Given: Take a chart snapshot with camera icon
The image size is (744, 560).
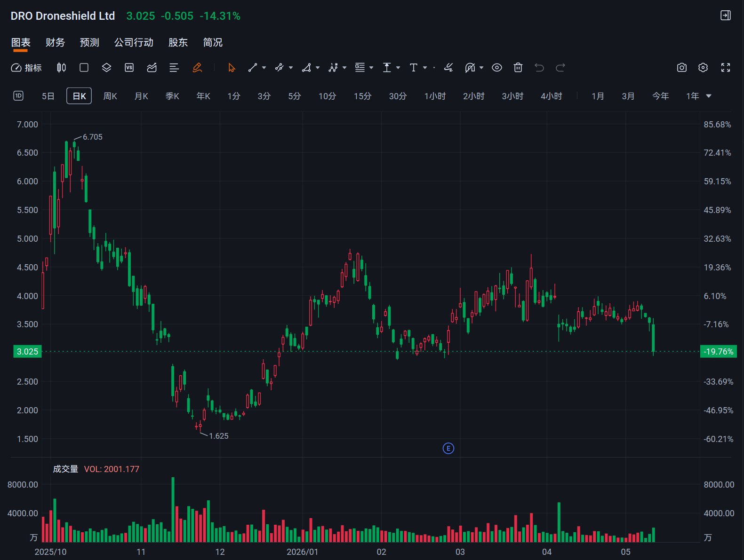Looking at the screenshot, I should tap(682, 68).
